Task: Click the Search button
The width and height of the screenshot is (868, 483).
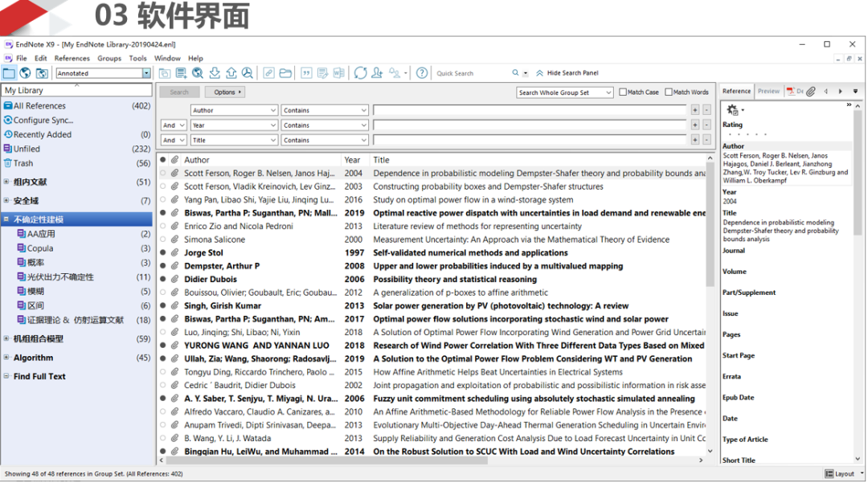Action: [179, 92]
